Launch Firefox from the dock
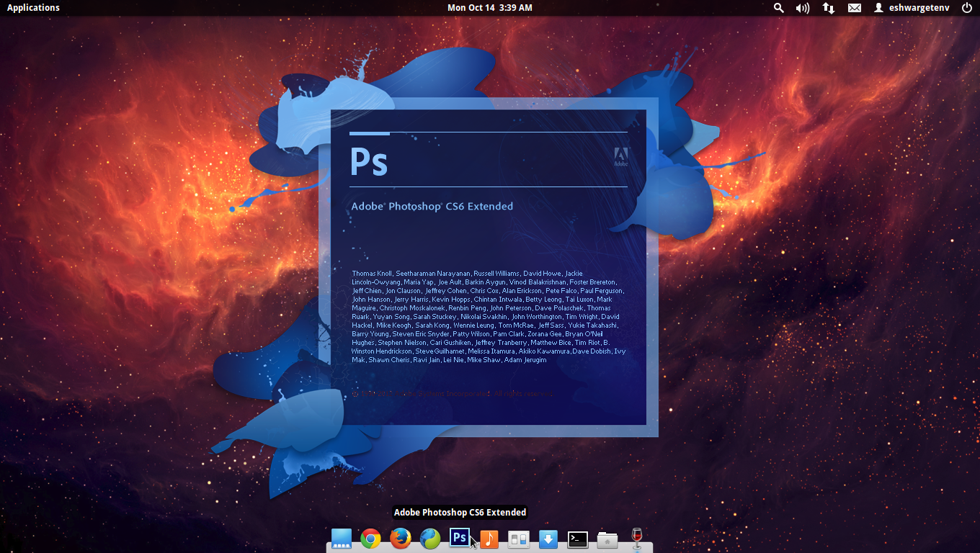 (x=401, y=539)
